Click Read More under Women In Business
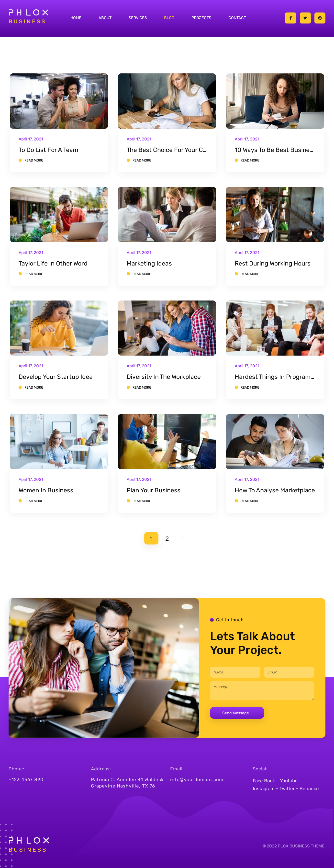Screen dimensions: 334x868 click(33, 501)
